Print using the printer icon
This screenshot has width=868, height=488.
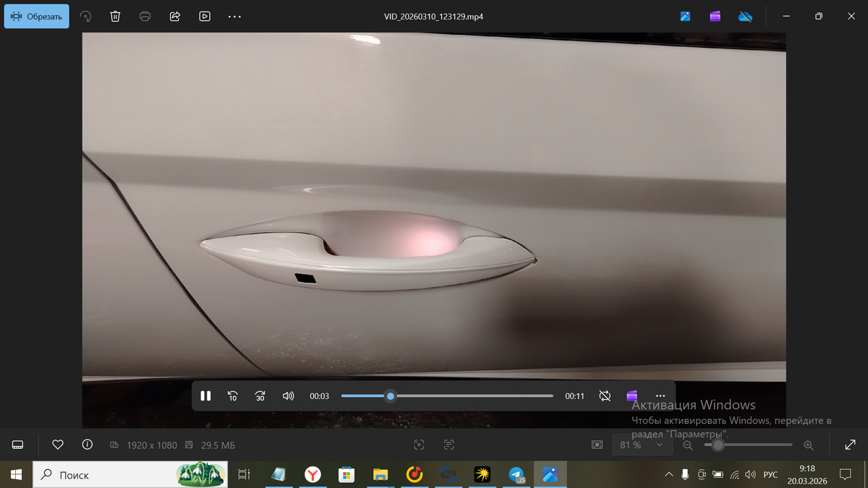tap(145, 16)
